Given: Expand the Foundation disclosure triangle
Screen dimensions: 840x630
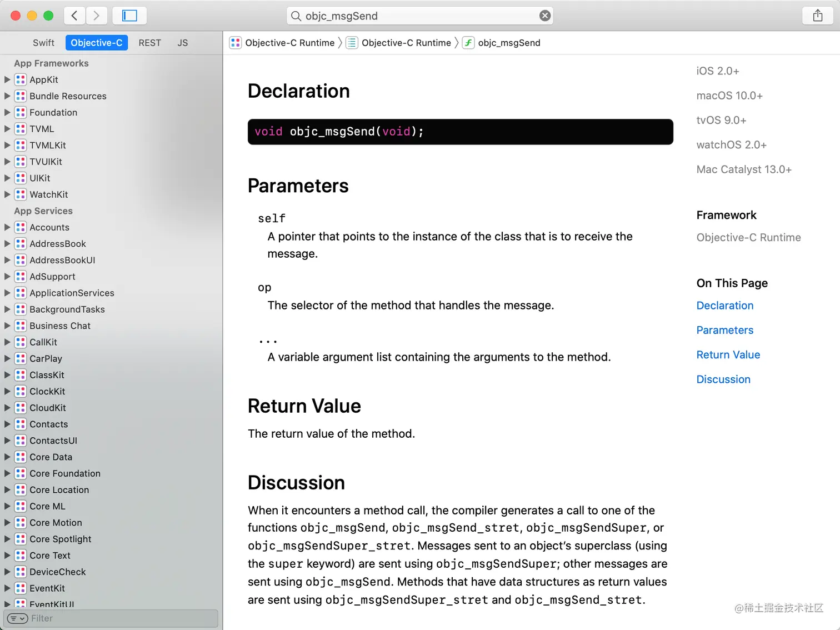Looking at the screenshot, I should [7, 112].
